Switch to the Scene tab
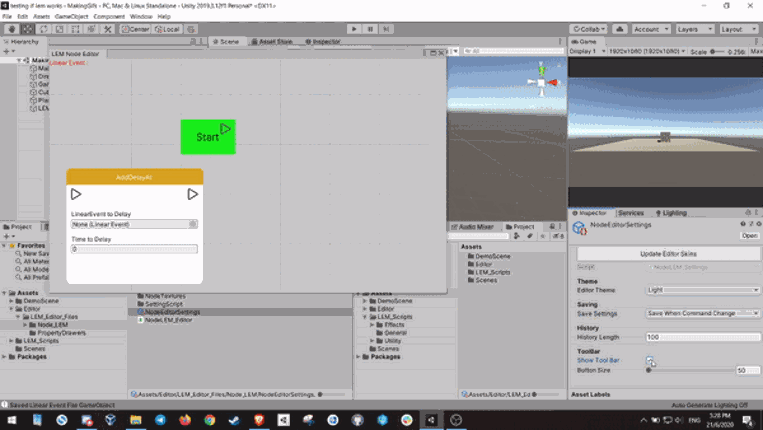The width and height of the screenshot is (763, 430). [x=227, y=42]
